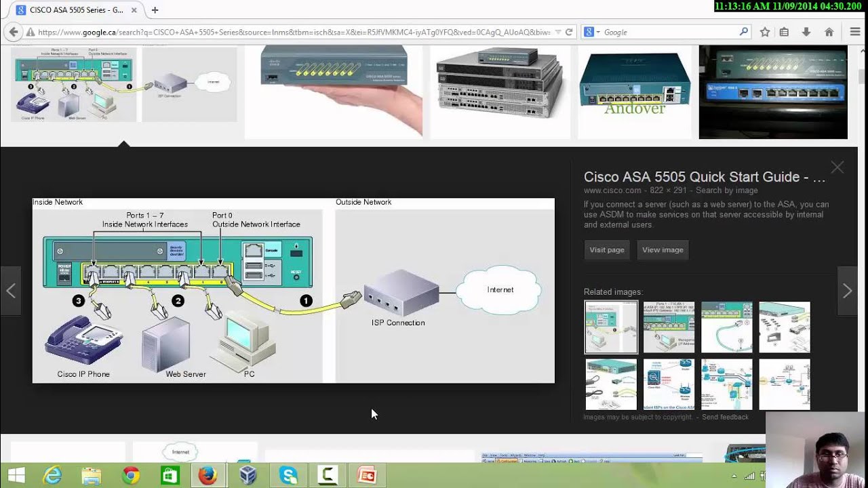Open File Explorer from taskbar

[92, 476]
